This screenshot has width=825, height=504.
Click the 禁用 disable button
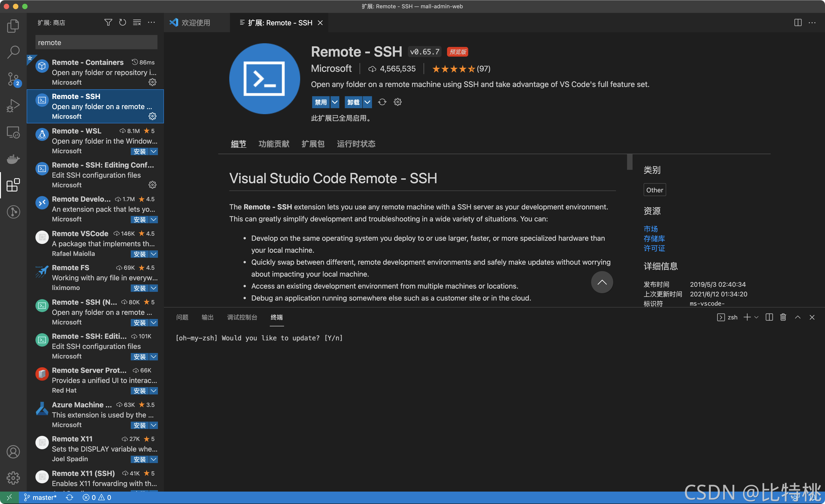321,102
